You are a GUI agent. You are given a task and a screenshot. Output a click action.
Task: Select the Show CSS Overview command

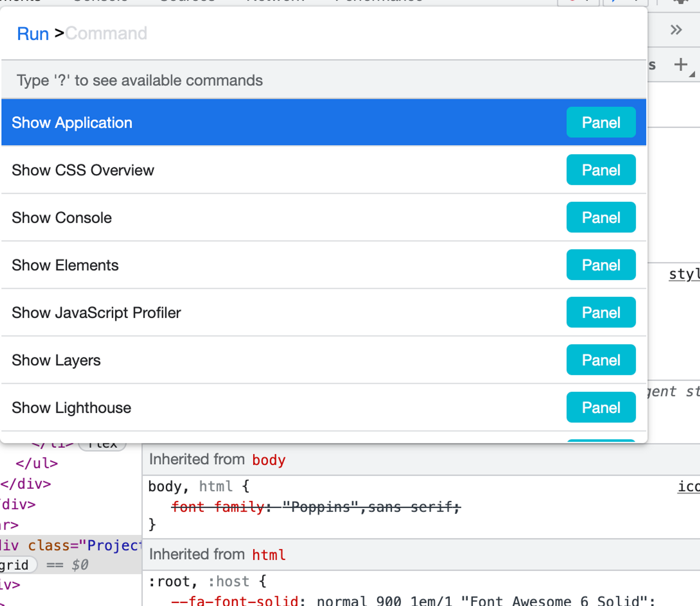pyautogui.click(x=83, y=170)
